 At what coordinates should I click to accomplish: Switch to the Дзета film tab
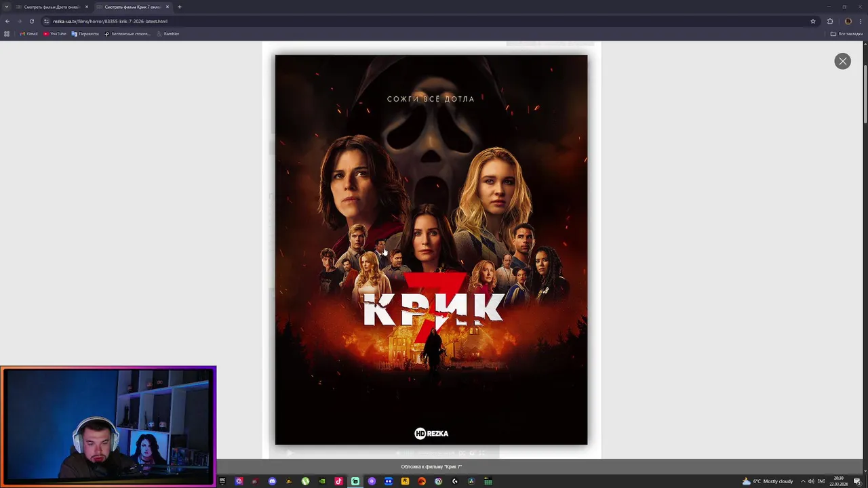52,7
